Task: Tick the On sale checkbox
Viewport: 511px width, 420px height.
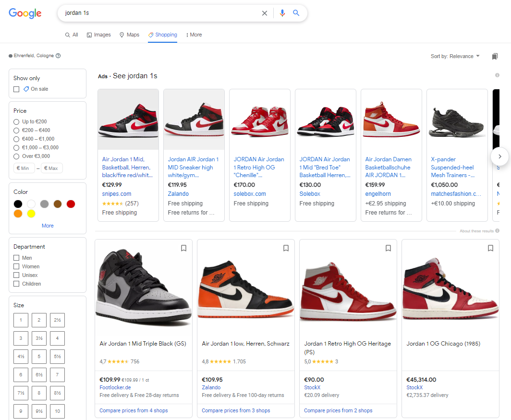Action: tap(16, 89)
